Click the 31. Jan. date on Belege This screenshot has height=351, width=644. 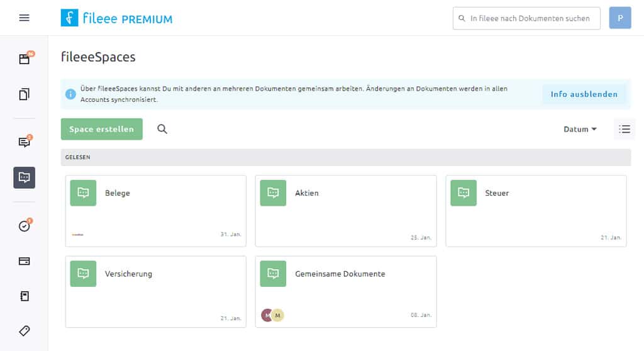(231, 234)
